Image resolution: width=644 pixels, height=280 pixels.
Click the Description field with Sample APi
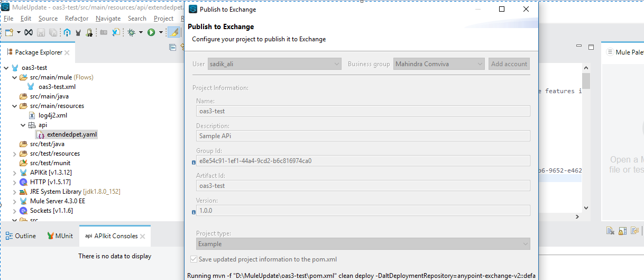[x=363, y=136]
